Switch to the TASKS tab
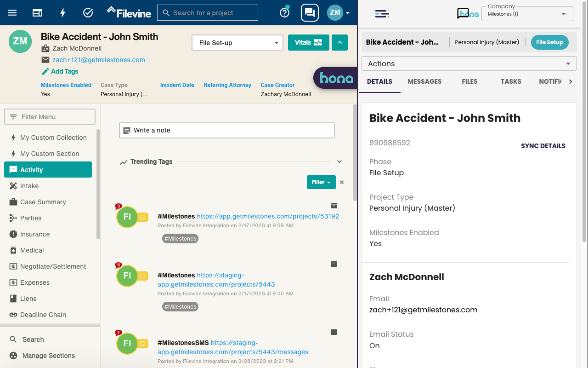 pos(510,81)
